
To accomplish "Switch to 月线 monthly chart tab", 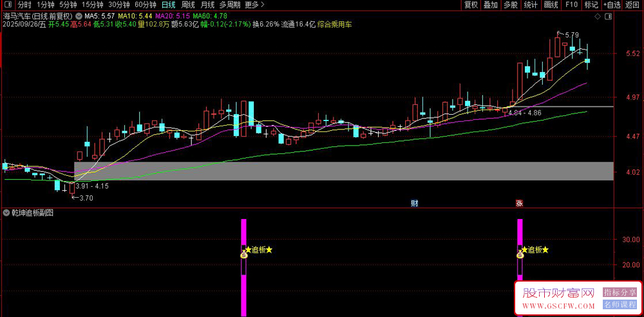I will pyautogui.click(x=207, y=5).
